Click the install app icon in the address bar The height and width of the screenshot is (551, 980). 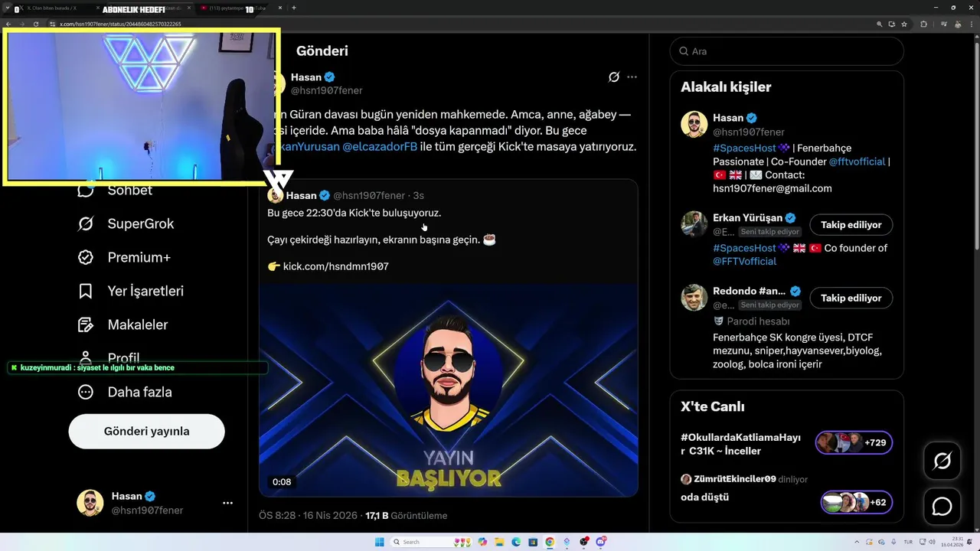tap(892, 24)
